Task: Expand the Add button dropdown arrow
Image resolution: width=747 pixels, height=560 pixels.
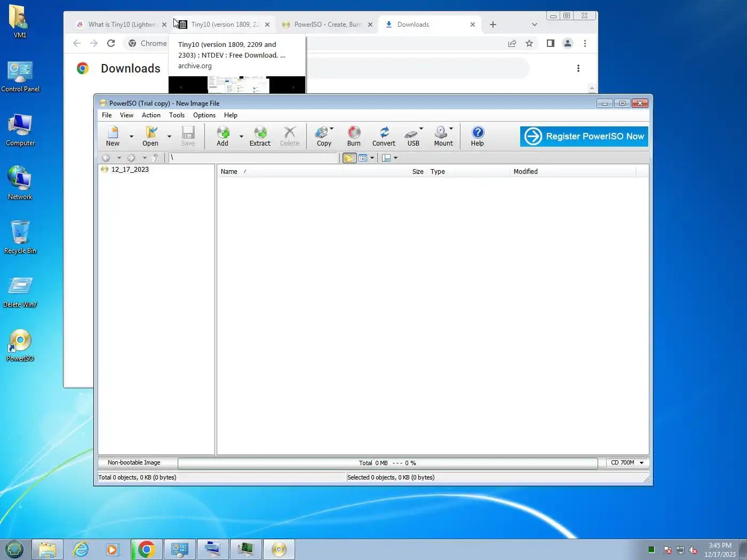Action: coord(241,137)
